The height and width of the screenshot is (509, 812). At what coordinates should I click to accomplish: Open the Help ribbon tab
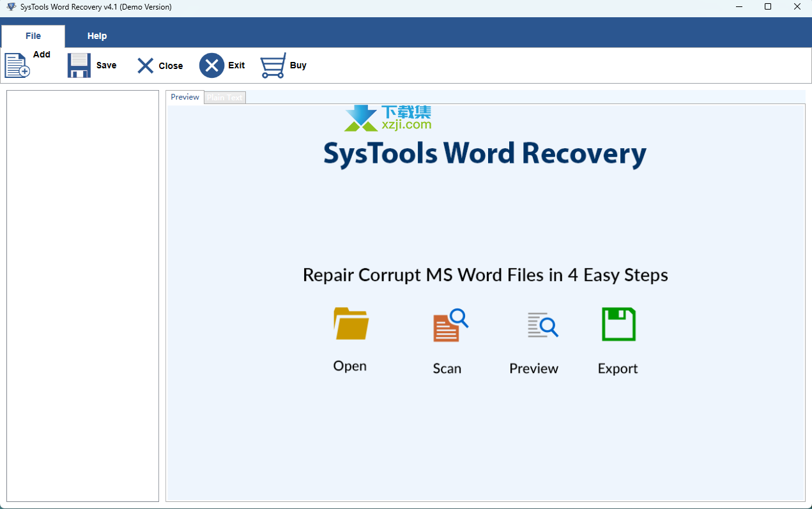(x=97, y=36)
